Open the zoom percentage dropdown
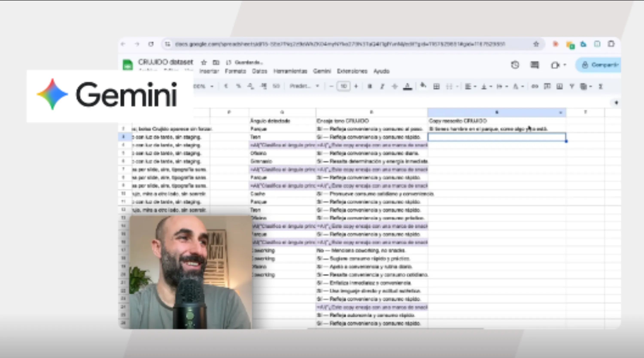644x358 pixels. pyautogui.click(x=203, y=86)
